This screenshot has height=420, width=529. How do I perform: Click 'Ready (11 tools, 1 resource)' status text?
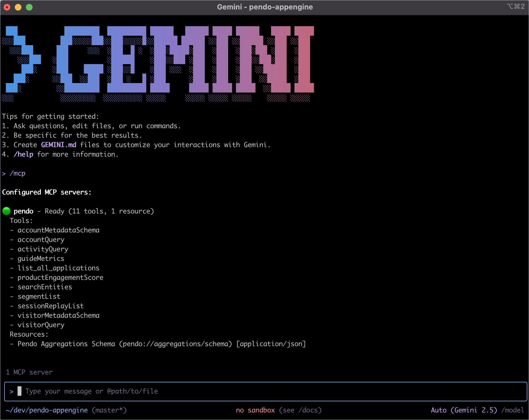pyautogui.click(x=99, y=211)
